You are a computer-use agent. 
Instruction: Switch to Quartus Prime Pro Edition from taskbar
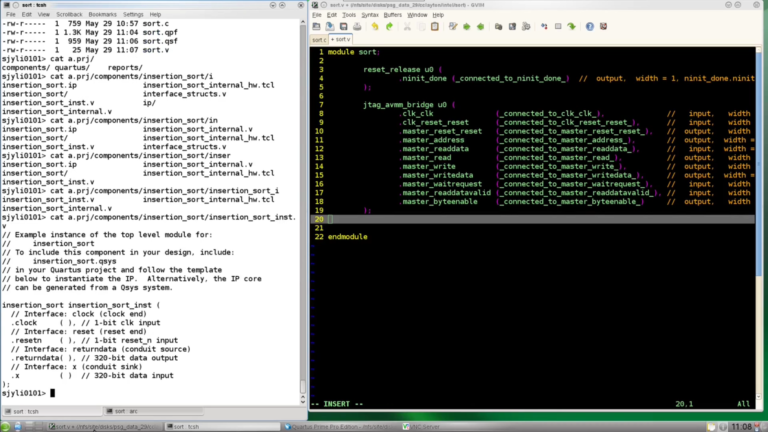pyautogui.click(x=339, y=427)
